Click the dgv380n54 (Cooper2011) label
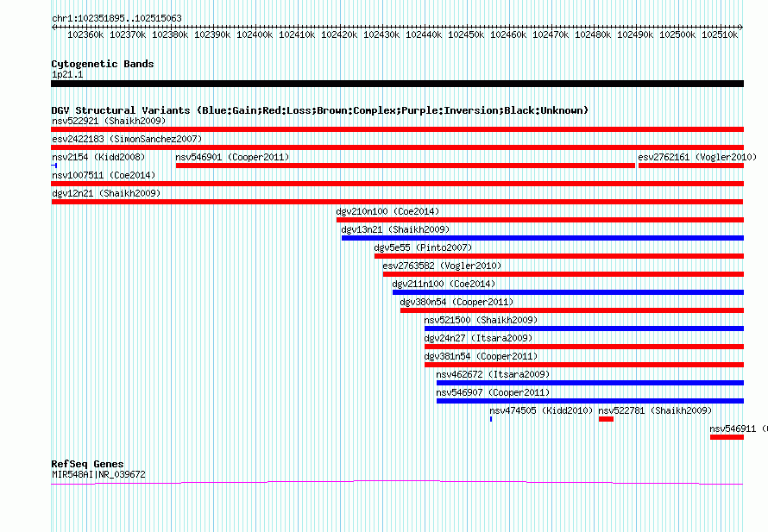The width and height of the screenshot is (768, 532). coord(456,302)
